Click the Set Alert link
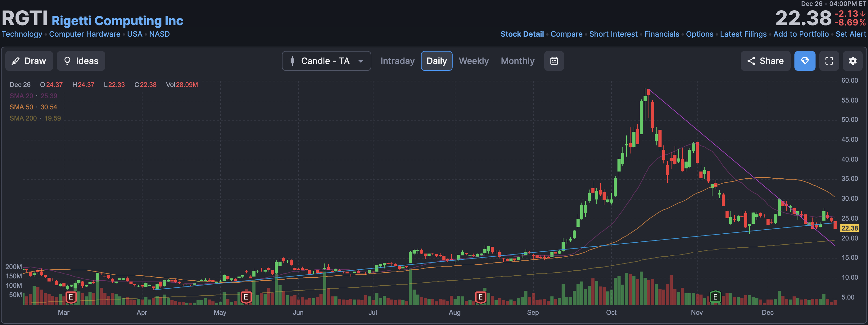868x325 pixels. (851, 34)
